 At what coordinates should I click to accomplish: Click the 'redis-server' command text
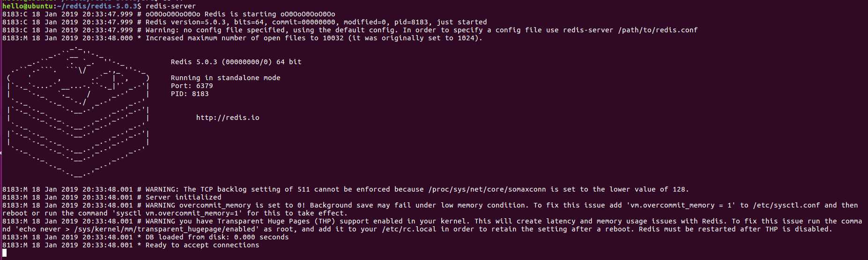(171, 6)
